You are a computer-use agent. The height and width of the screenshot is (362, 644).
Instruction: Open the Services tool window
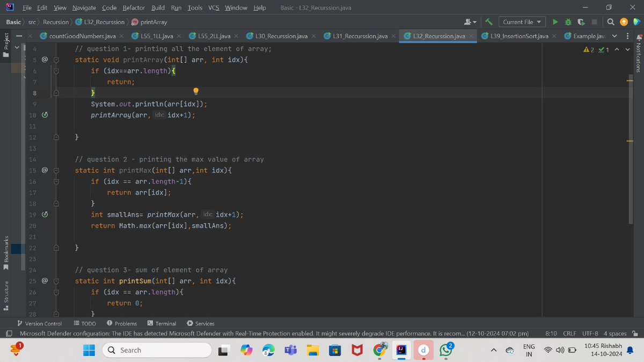[x=201, y=323]
